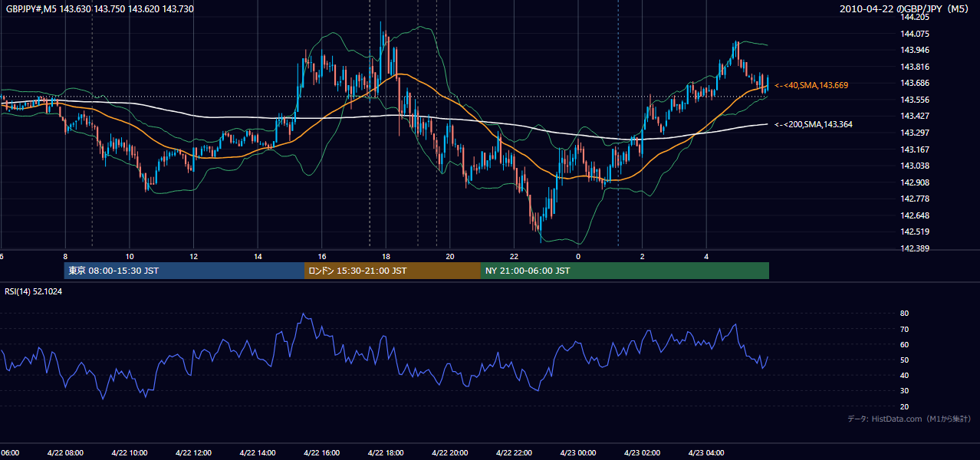
Task: Click price level 142.519 on price axis
Action: 916,232
